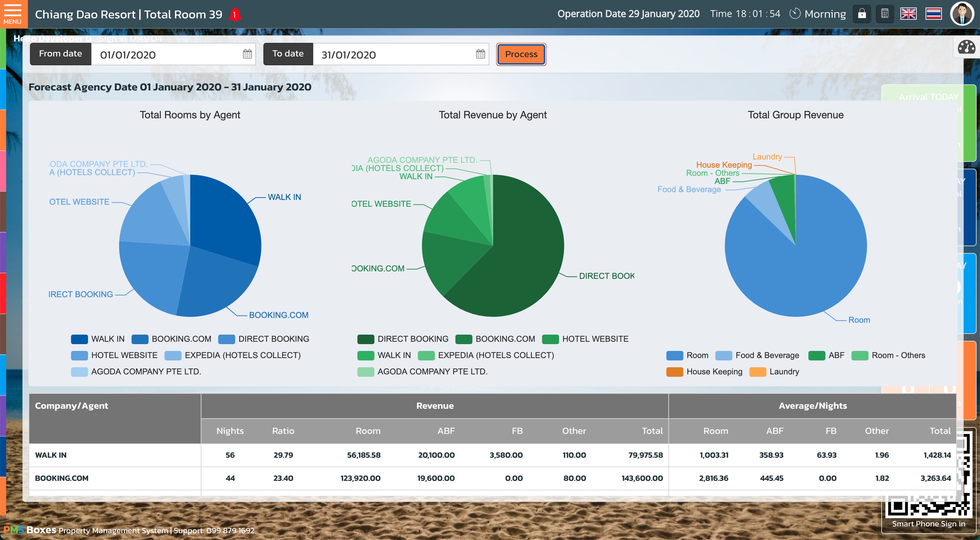The width and height of the screenshot is (980, 540).
Task: Toggle DIRECT BOOKING legend in revenue chart
Action: 403,339
